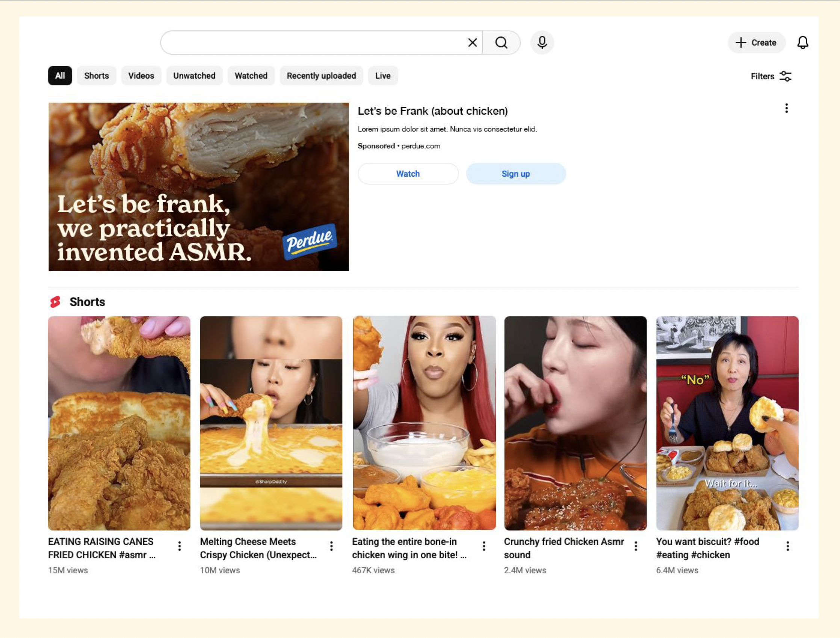Open the Raising Canes fried chicken thumbnail

click(119, 423)
